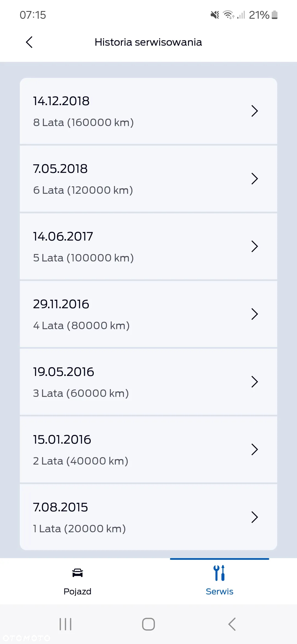
Task: Tap the battery status icon
Action: point(274,15)
